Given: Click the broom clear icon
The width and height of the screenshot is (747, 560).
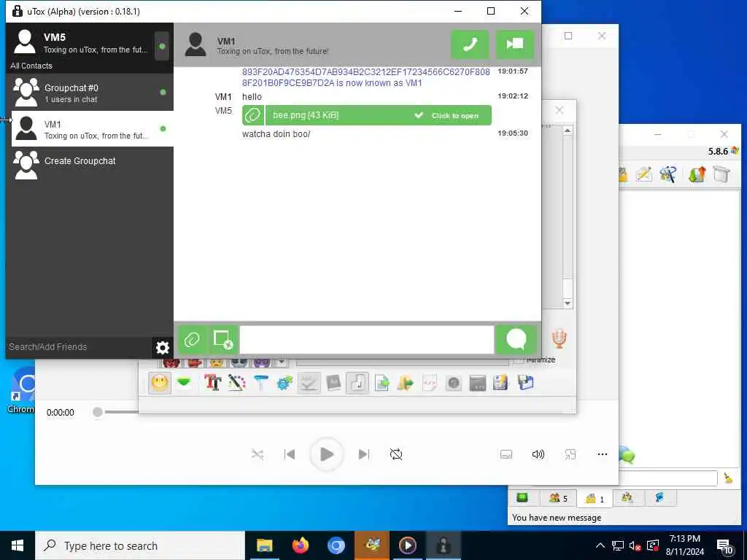Looking at the screenshot, I should tap(728, 478).
